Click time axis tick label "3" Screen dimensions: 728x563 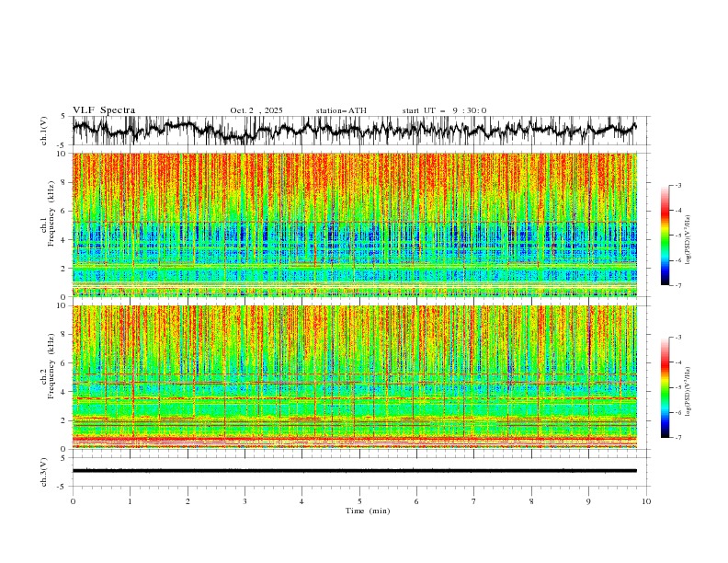pos(245,501)
